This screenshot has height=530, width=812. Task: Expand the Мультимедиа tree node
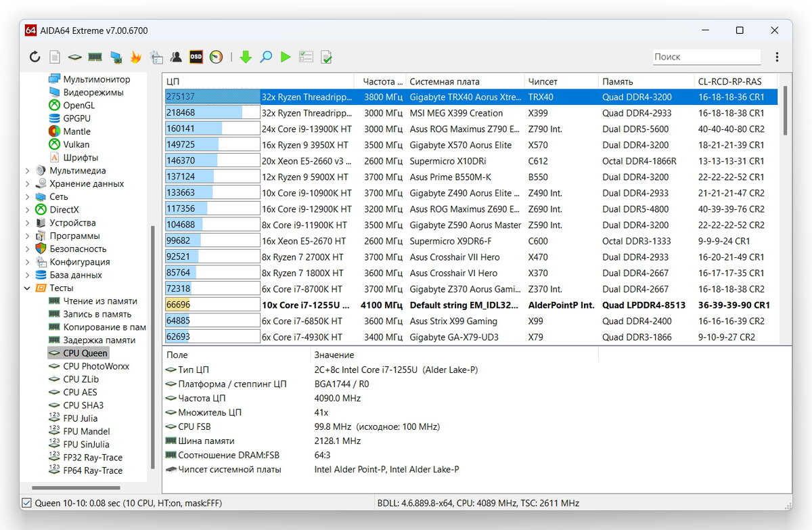(28, 171)
